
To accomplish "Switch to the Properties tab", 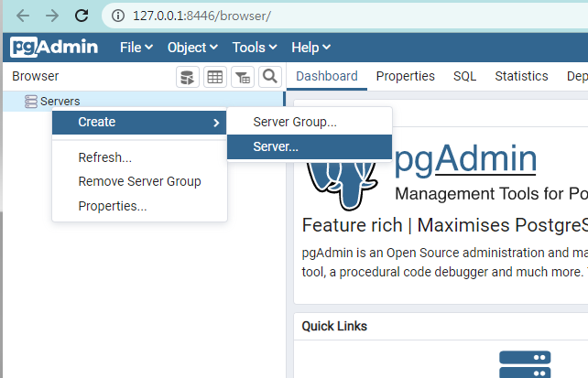I will tap(406, 76).
